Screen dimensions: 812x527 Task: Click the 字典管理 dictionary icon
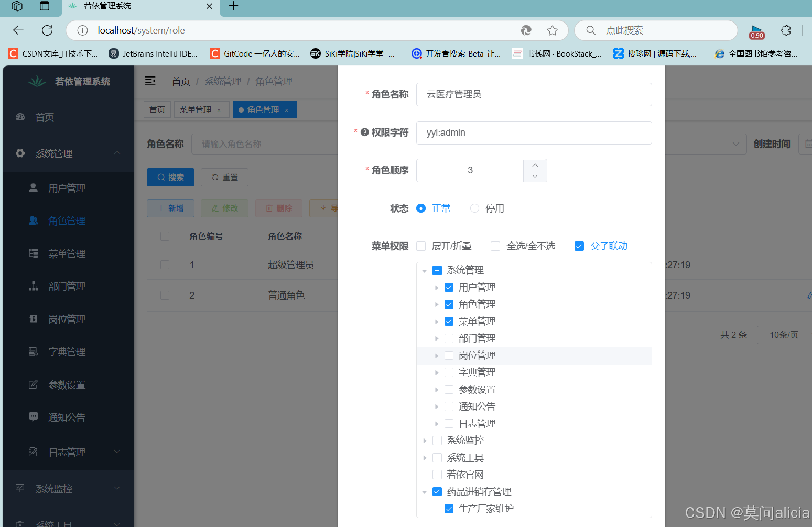(33, 352)
